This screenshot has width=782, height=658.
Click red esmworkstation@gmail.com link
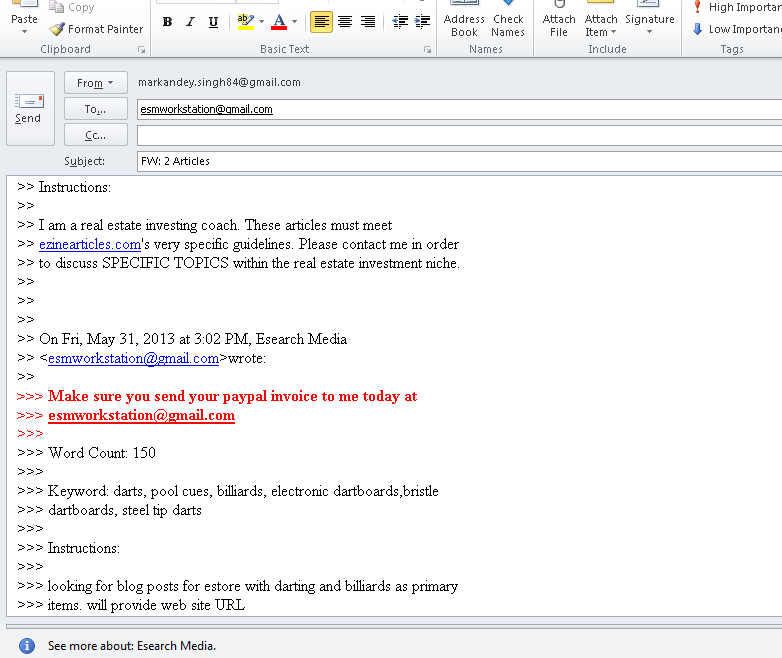coord(141,415)
